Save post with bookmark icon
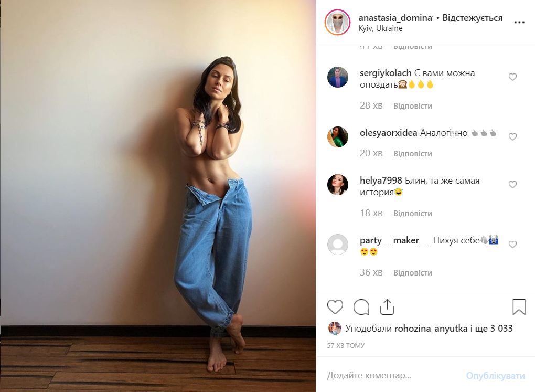This screenshot has width=535, height=392. tap(519, 306)
